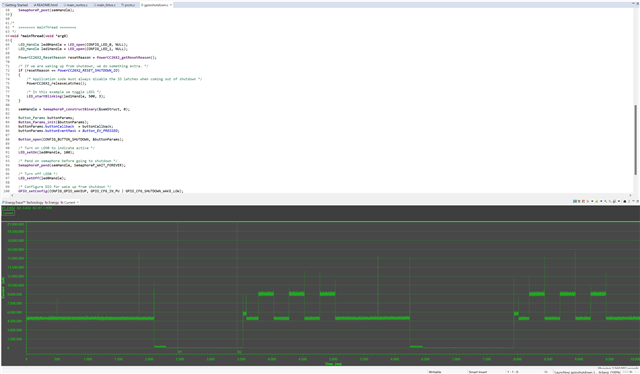Minimize the Current graph panel

pyautogui.click(x=633, y=201)
